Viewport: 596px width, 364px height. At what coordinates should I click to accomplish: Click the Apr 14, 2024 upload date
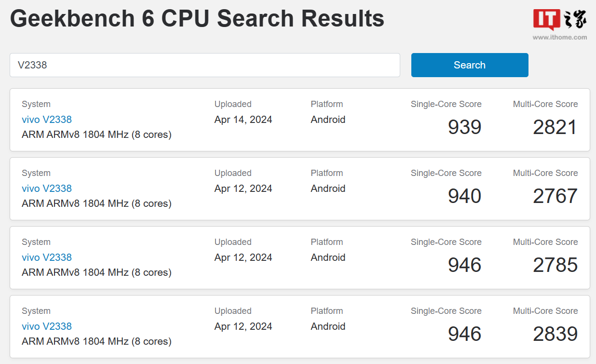click(x=243, y=120)
